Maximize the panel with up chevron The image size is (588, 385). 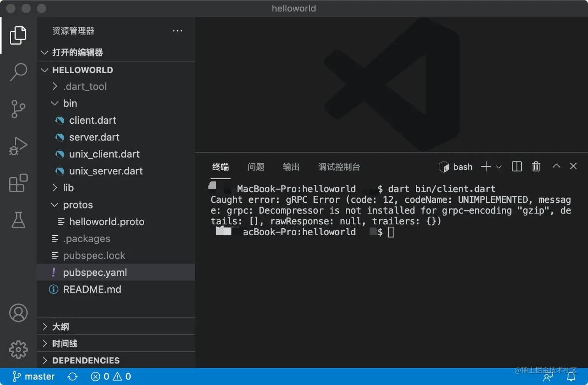pos(556,166)
